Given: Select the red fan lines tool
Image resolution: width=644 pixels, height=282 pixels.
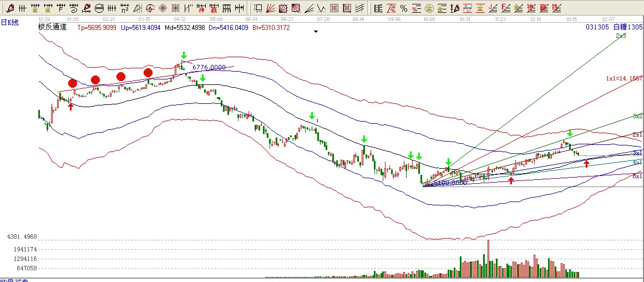Looking at the screenshot, I should pyautogui.click(x=271, y=8).
